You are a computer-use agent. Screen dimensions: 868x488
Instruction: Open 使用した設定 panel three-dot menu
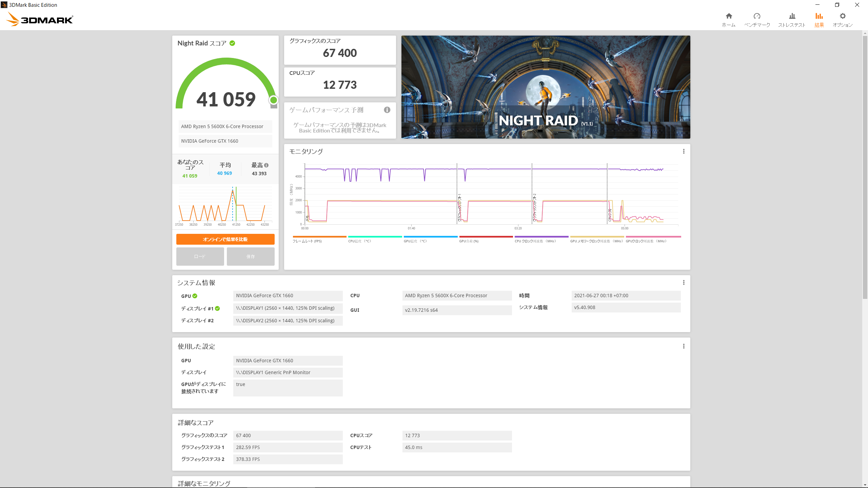pos(684,346)
